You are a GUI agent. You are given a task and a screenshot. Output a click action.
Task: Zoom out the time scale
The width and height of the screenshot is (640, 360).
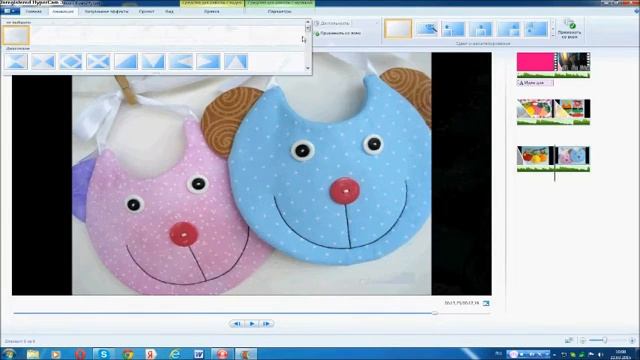tap(583, 340)
